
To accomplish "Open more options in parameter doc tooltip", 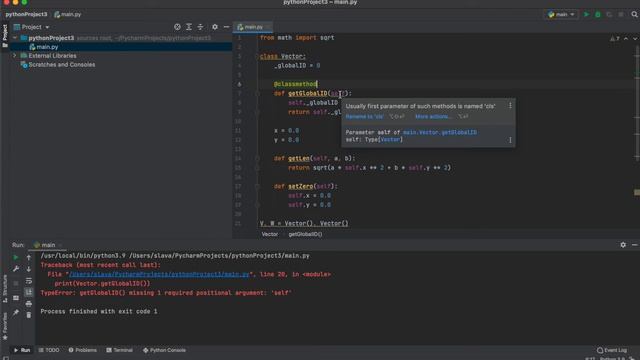I will [x=510, y=140].
